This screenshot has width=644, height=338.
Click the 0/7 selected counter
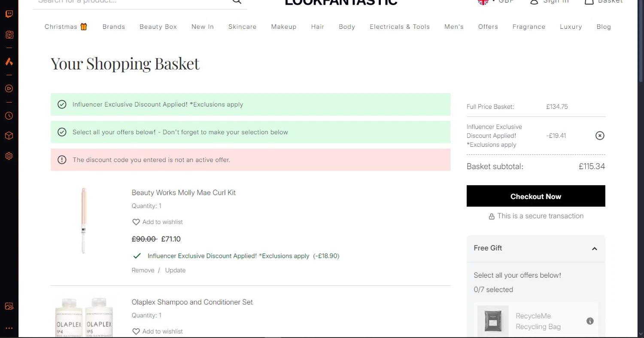coord(493,290)
